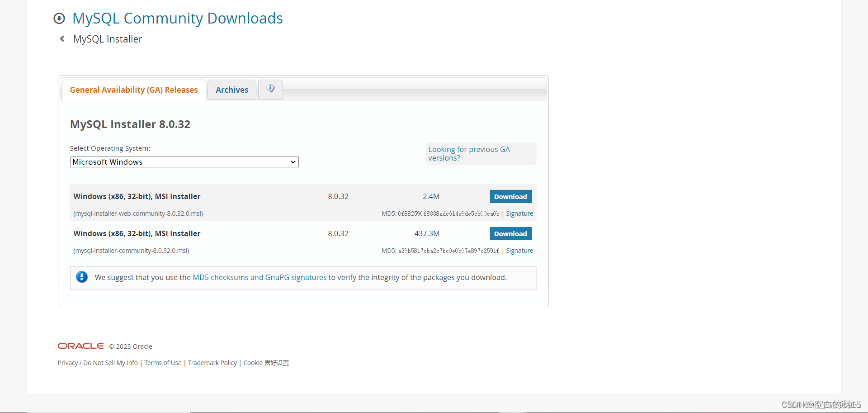Click the Select Operating System label
This screenshot has width=868, height=413.
110,148
